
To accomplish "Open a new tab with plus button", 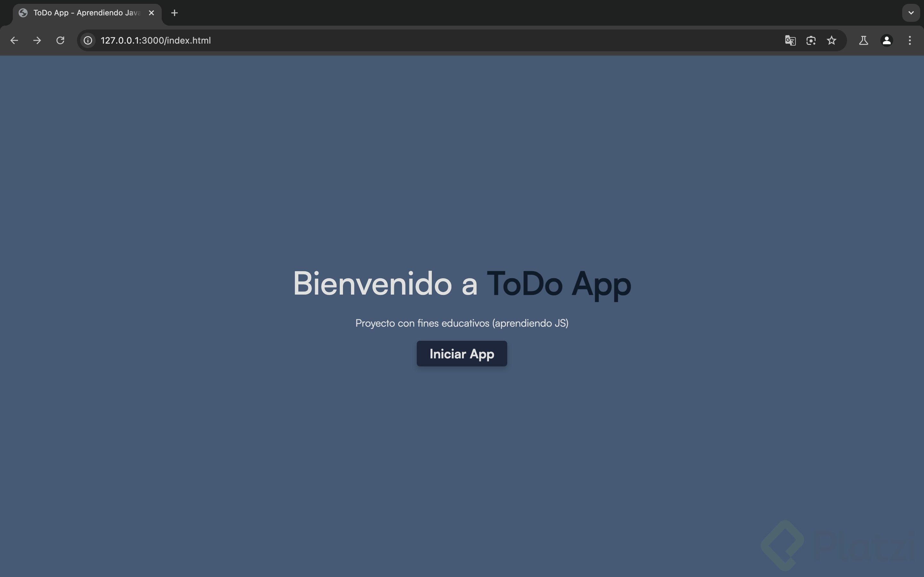I will pyautogui.click(x=175, y=13).
